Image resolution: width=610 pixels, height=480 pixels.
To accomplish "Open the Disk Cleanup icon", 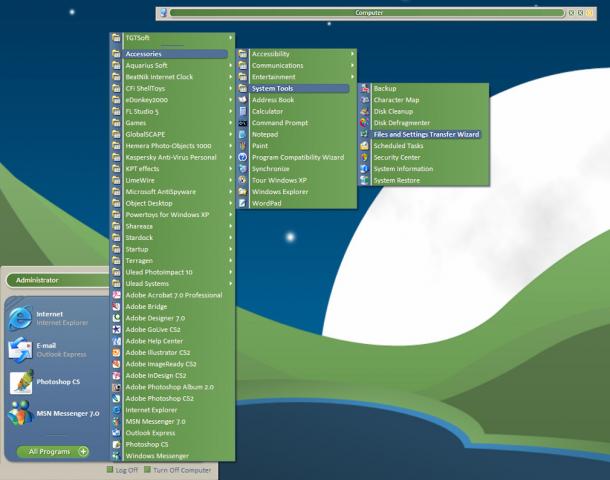I will click(365, 111).
